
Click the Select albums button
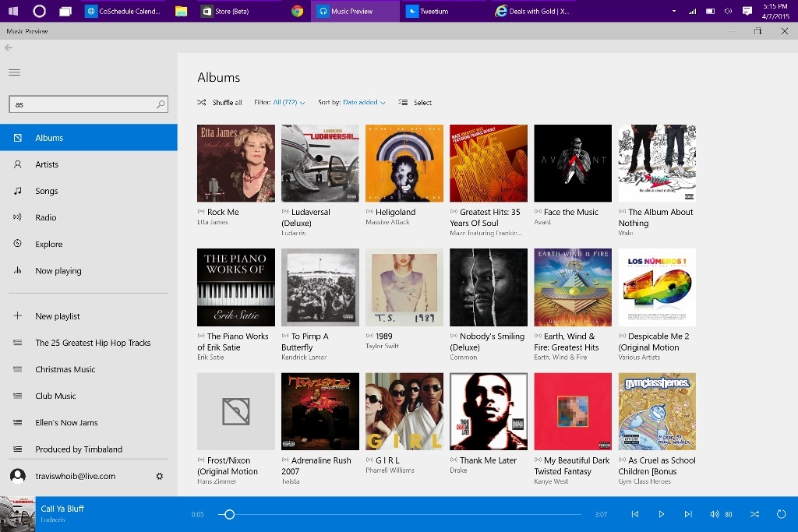[x=415, y=102]
